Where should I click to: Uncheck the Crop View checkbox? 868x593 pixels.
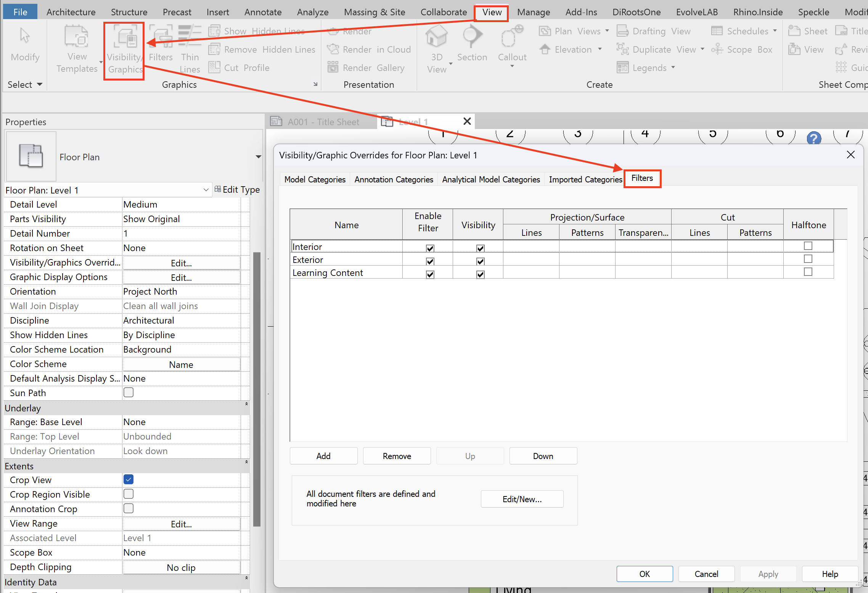click(x=129, y=480)
